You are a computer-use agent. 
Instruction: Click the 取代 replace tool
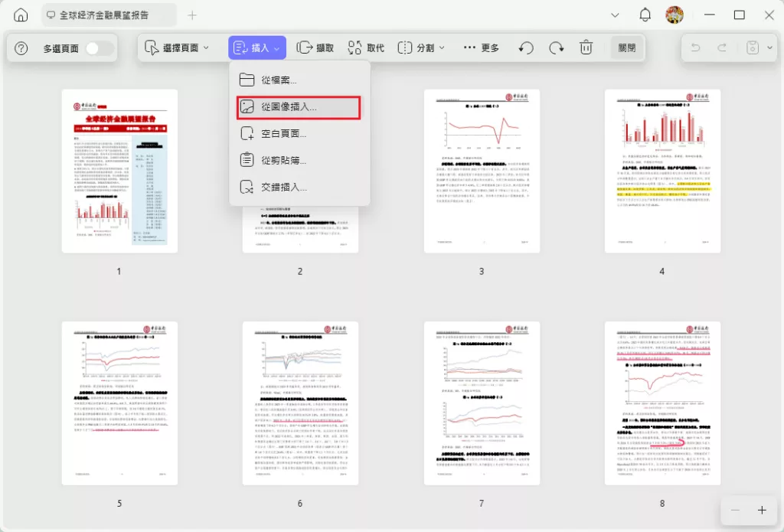[x=366, y=47]
